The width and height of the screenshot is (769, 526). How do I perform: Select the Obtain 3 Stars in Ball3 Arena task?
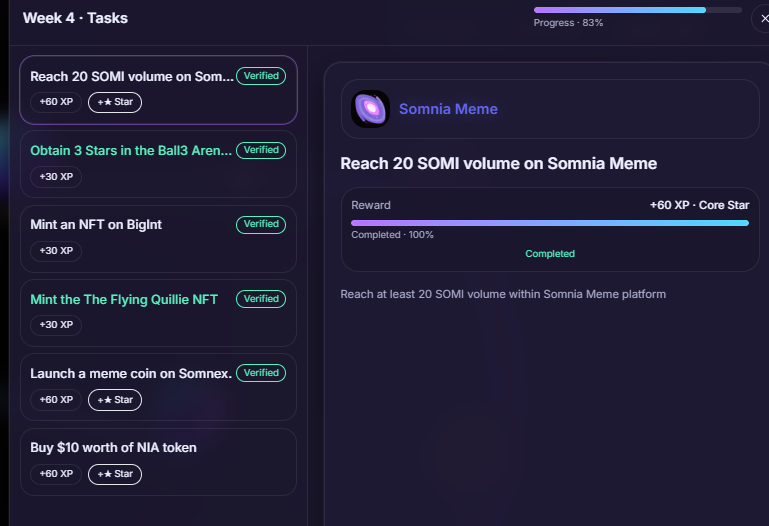(158, 164)
